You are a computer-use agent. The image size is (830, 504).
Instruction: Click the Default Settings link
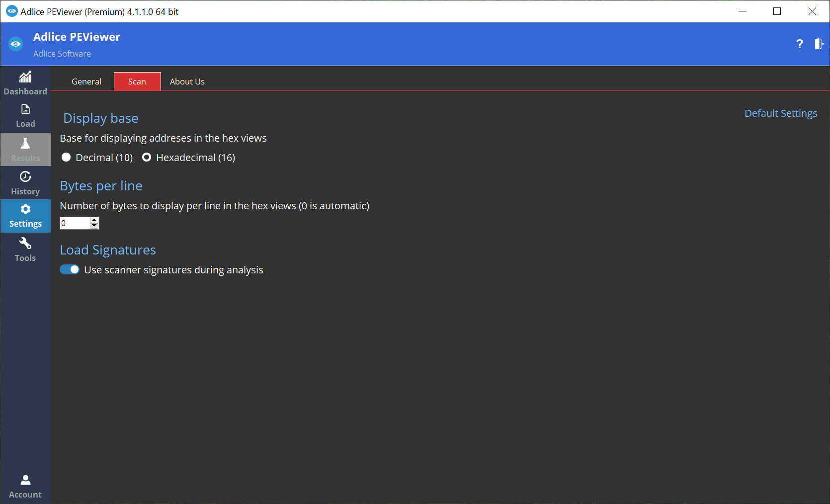(x=780, y=113)
